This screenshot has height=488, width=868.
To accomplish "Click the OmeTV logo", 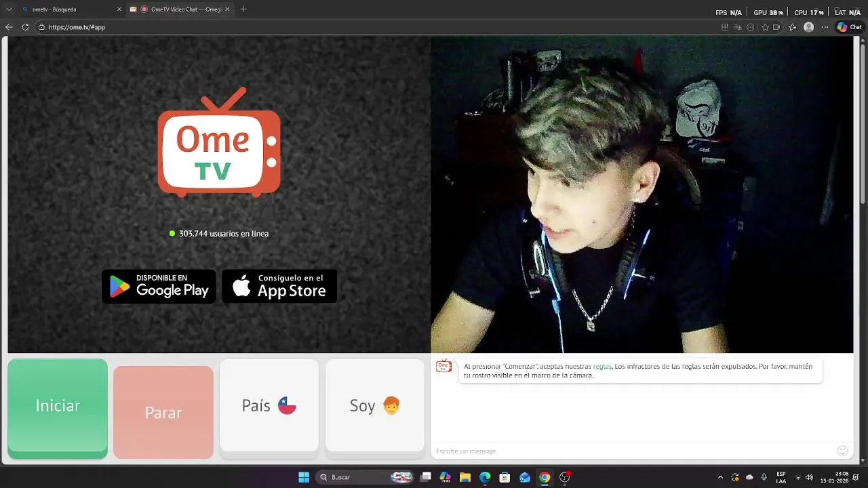I will pos(219,143).
